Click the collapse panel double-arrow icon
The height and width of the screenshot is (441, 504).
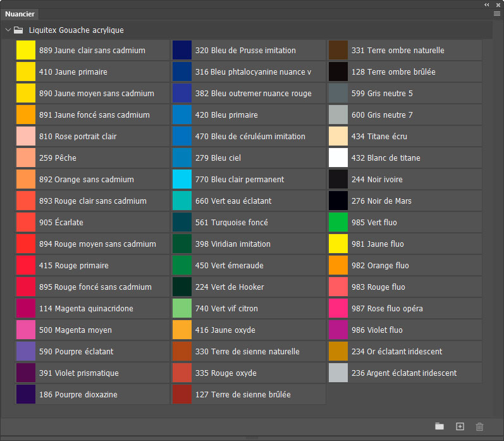pyautogui.click(x=487, y=4)
